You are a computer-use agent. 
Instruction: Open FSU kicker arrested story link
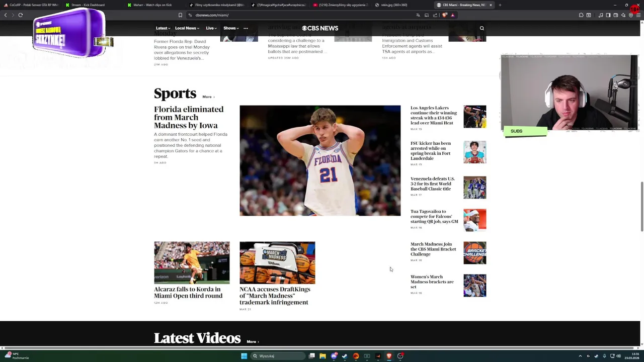tap(431, 151)
